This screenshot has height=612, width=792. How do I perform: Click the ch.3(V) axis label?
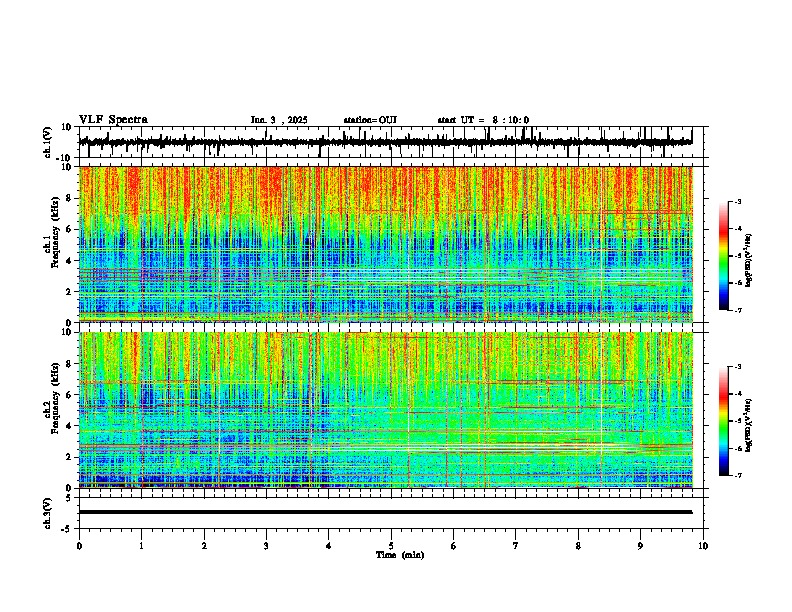click(48, 513)
